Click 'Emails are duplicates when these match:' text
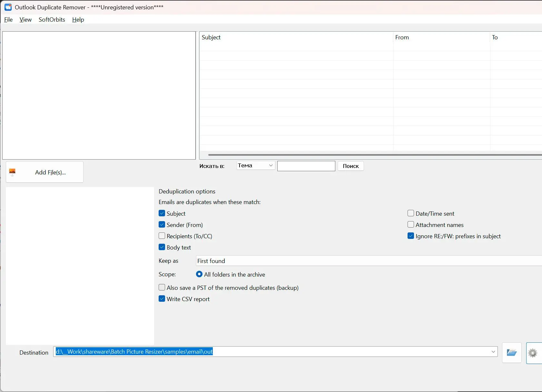This screenshot has width=542, height=392. [x=210, y=202]
